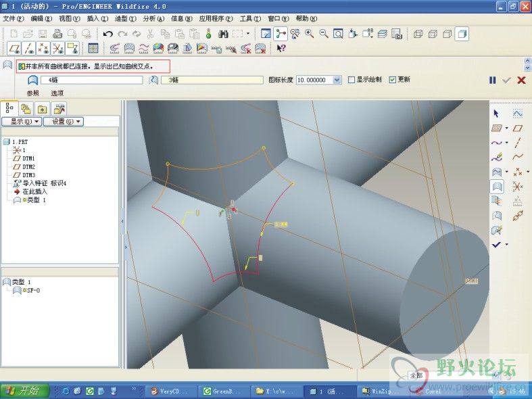Open selection box tool dropdown arrow
532x399 pixels.
coord(248,34)
